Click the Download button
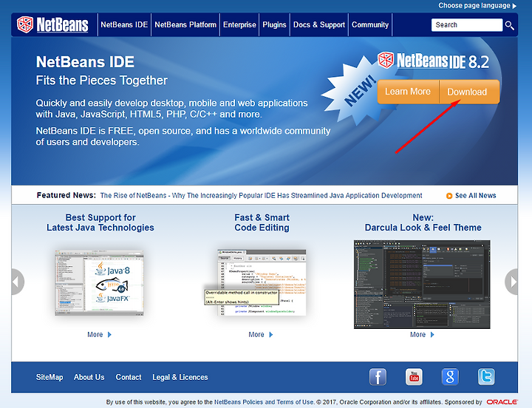Screen dimensions: 532x408 pyautogui.click(x=469, y=92)
